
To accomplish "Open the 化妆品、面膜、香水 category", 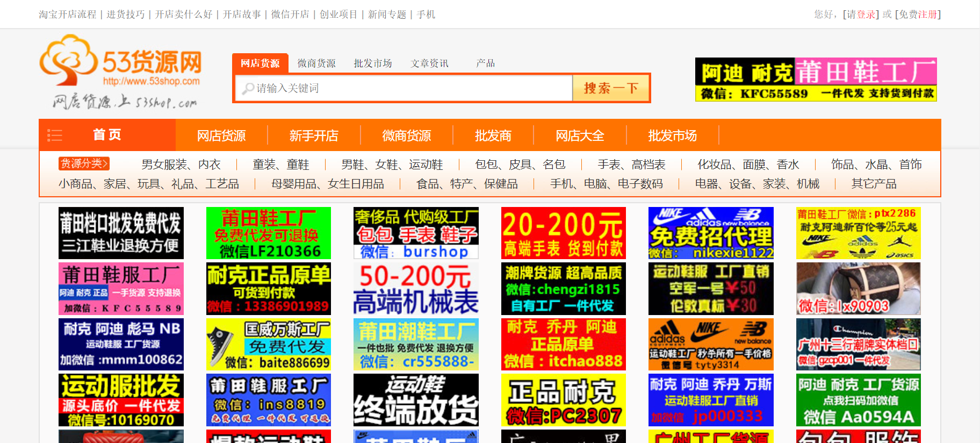I will coord(748,165).
